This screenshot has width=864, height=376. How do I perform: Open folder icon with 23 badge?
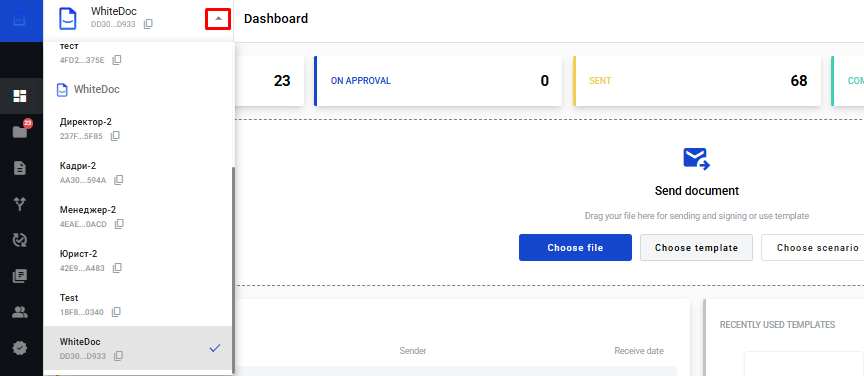point(20,131)
